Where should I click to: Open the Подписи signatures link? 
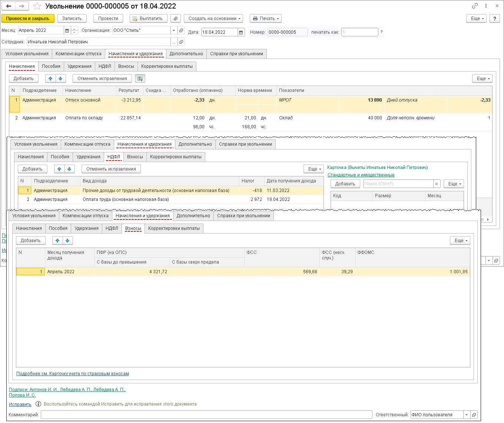click(x=67, y=392)
